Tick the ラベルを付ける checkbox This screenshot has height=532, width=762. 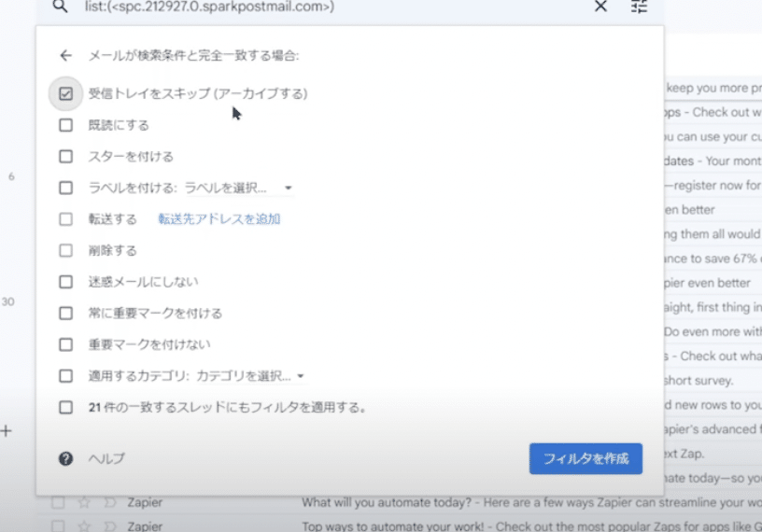(65, 188)
